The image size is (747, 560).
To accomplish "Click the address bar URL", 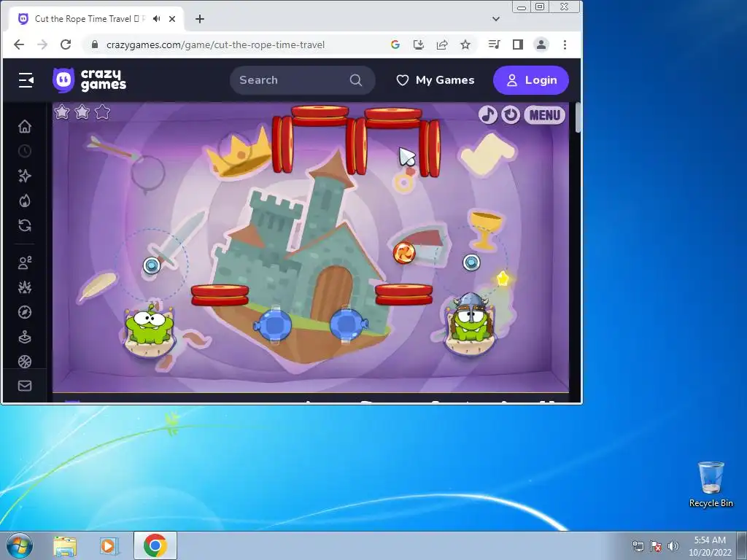I will [x=215, y=44].
